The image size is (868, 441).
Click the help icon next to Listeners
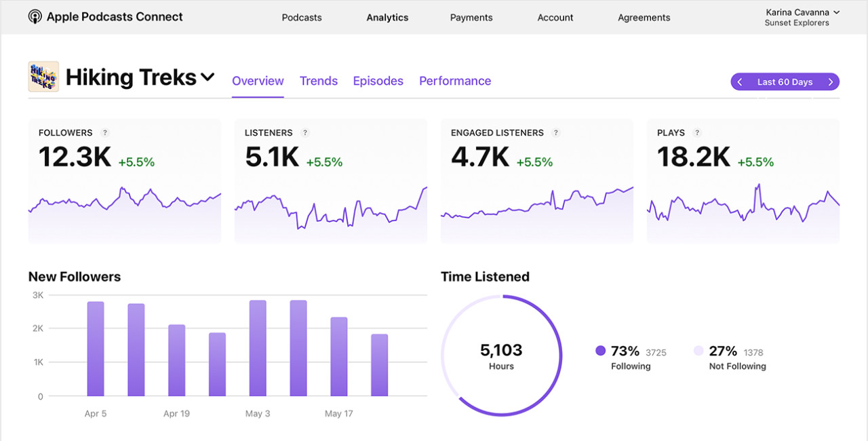point(305,133)
